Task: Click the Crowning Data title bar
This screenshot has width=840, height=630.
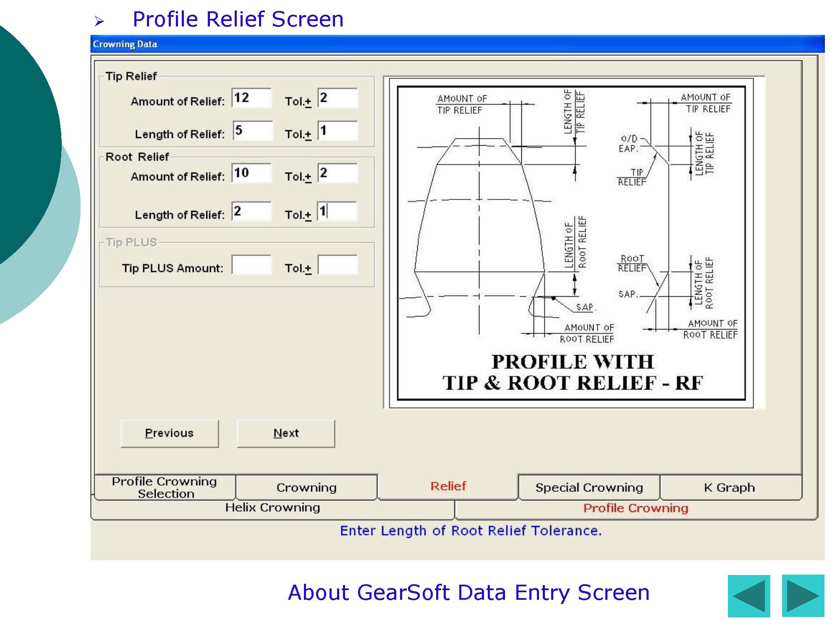Action: point(458,44)
